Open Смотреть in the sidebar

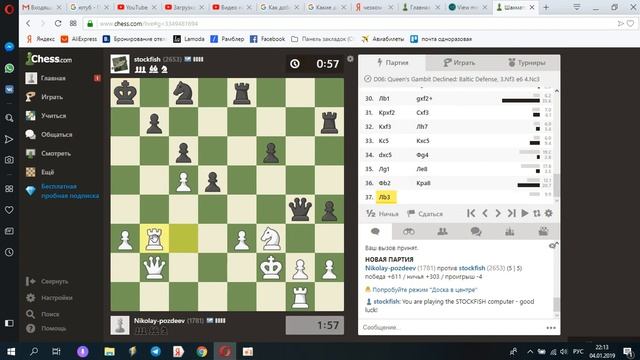coord(56,153)
